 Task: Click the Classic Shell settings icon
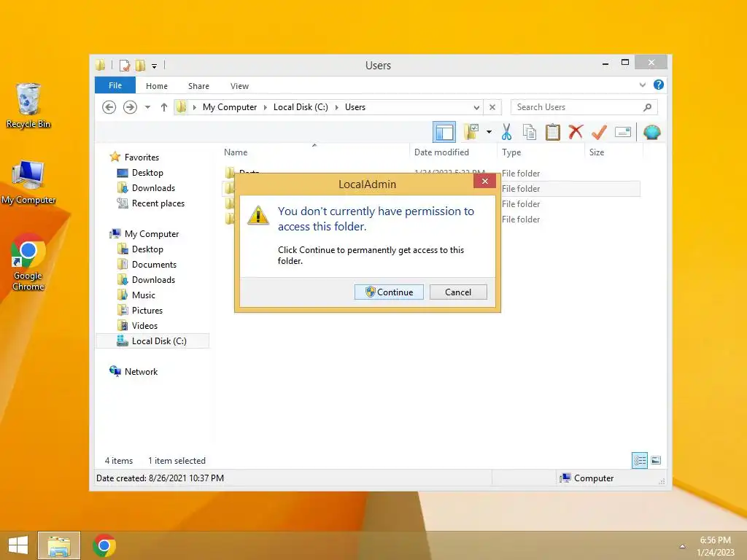[x=651, y=132]
